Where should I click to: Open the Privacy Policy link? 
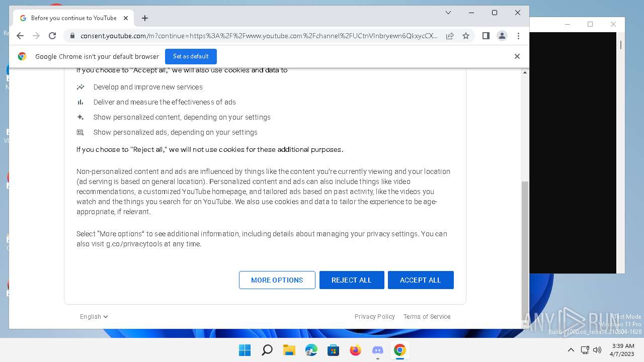click(375, 317)
